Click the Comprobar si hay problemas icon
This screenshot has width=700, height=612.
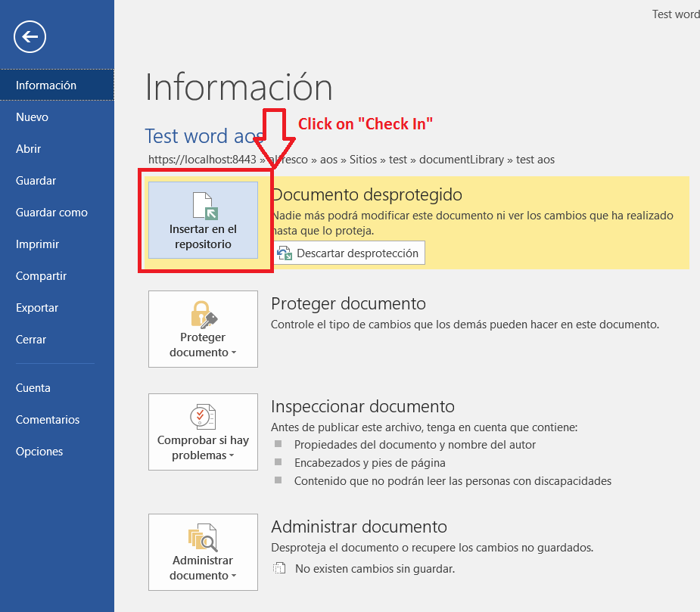pos(203,417)
